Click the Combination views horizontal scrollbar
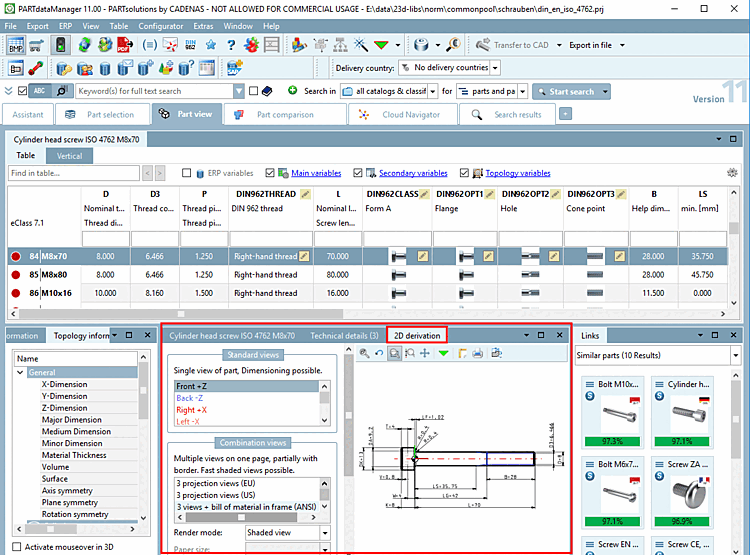 pyautogui.click(x=240, y=516)
